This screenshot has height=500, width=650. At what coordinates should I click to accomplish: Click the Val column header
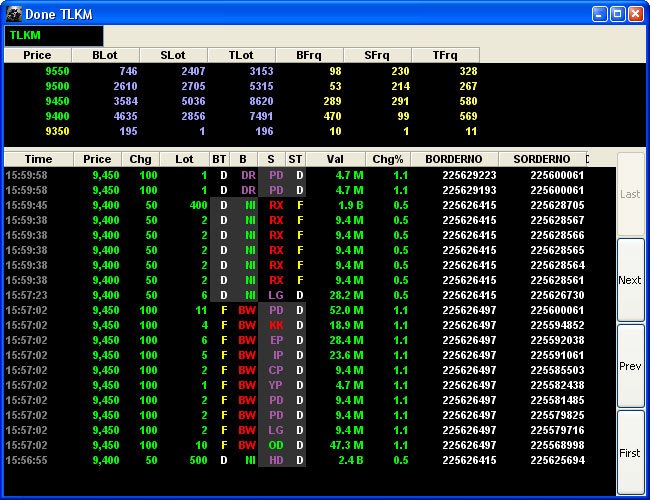(335, 159)
